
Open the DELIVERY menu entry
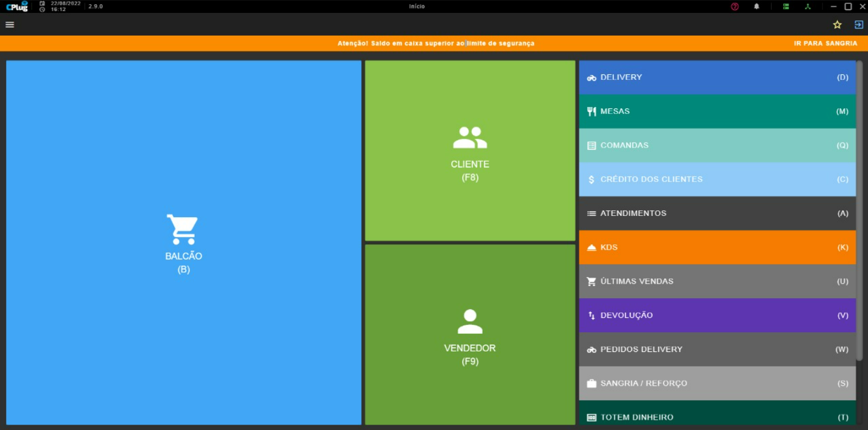click(x=717, y=77)
